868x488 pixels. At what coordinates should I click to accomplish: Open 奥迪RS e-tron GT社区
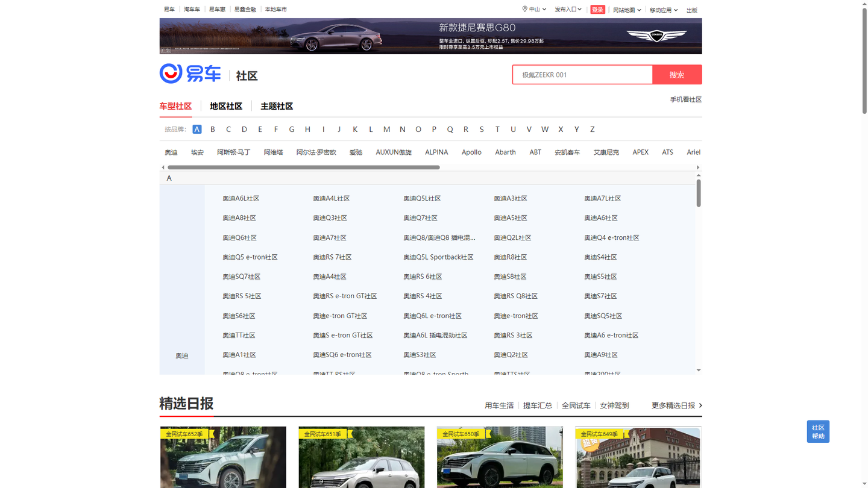point(345,296)
